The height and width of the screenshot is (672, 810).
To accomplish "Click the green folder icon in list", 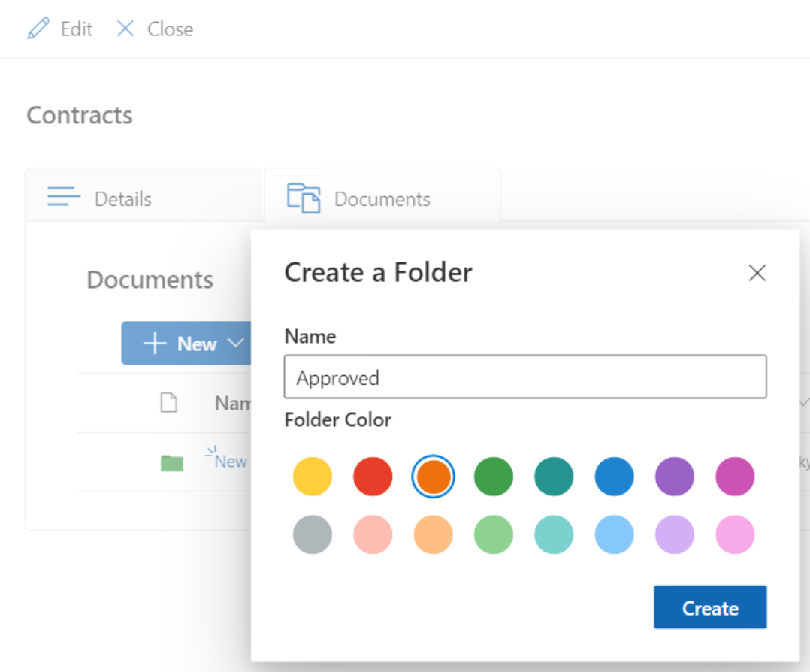I will point(172,462).
